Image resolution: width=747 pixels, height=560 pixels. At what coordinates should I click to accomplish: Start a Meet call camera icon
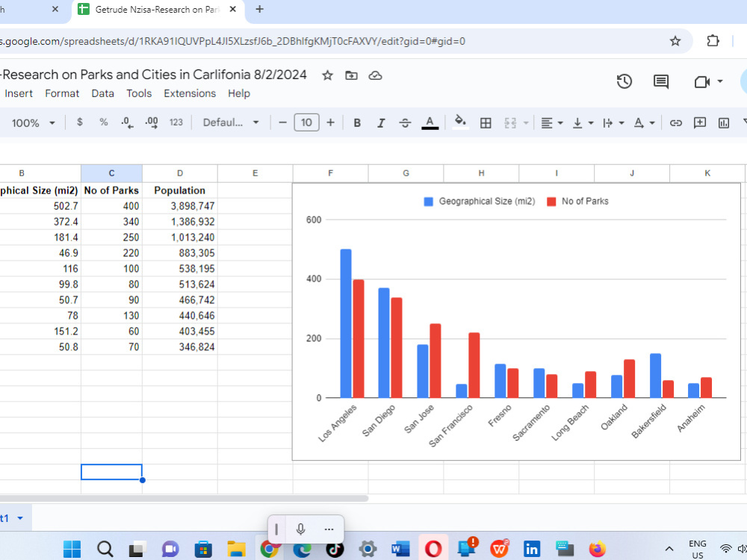coord(702,82)
